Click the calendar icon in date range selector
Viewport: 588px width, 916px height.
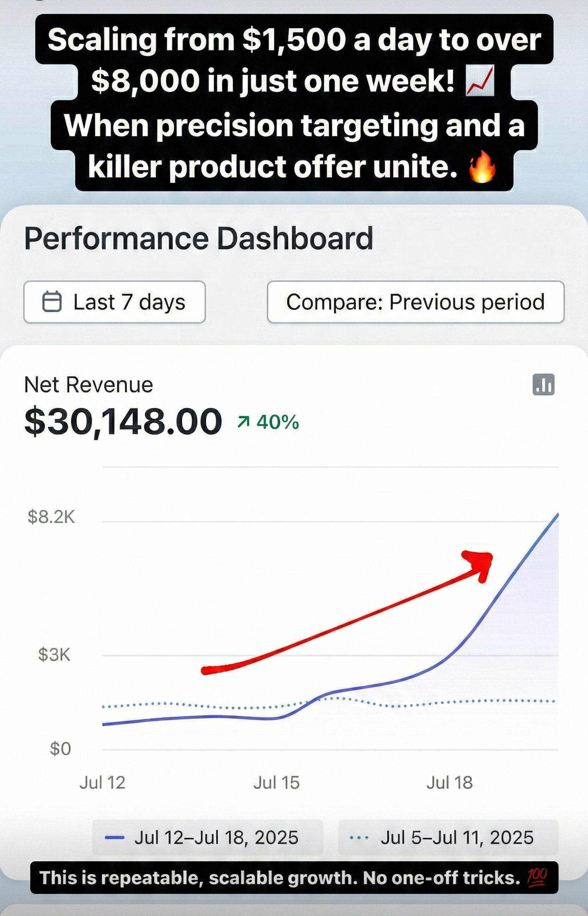click(x=53, y=302)
